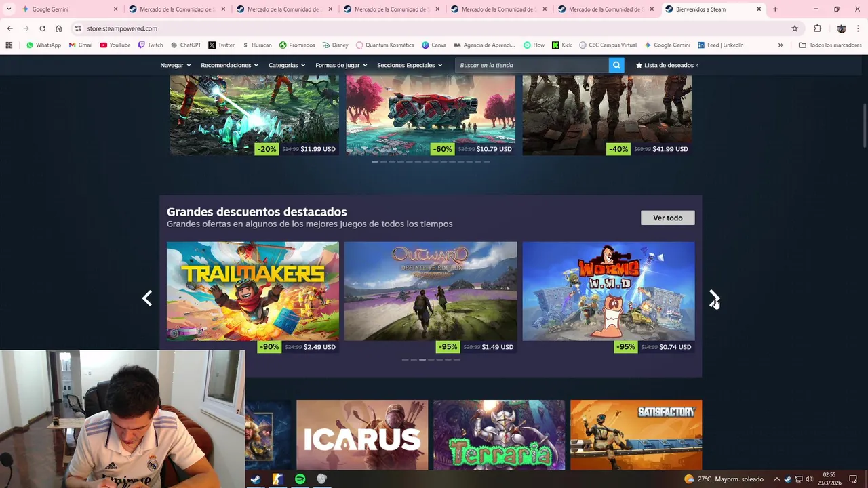The height and width of the screenshot is (488, 868).
Task: Expand the Navegar menu
Action: click(176, 65)
